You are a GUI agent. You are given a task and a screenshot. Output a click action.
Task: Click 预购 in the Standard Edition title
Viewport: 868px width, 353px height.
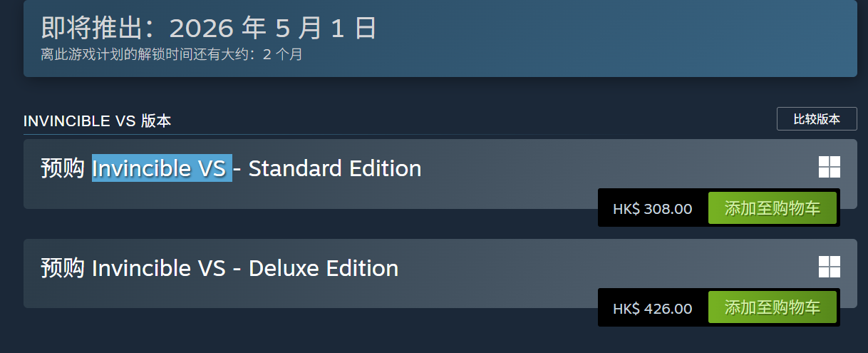[63, 169]
